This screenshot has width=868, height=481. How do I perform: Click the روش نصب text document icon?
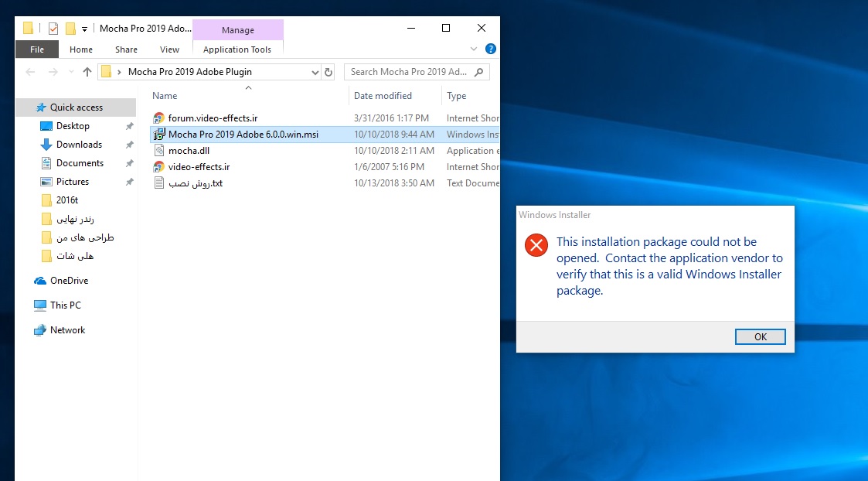coord(159,183)
